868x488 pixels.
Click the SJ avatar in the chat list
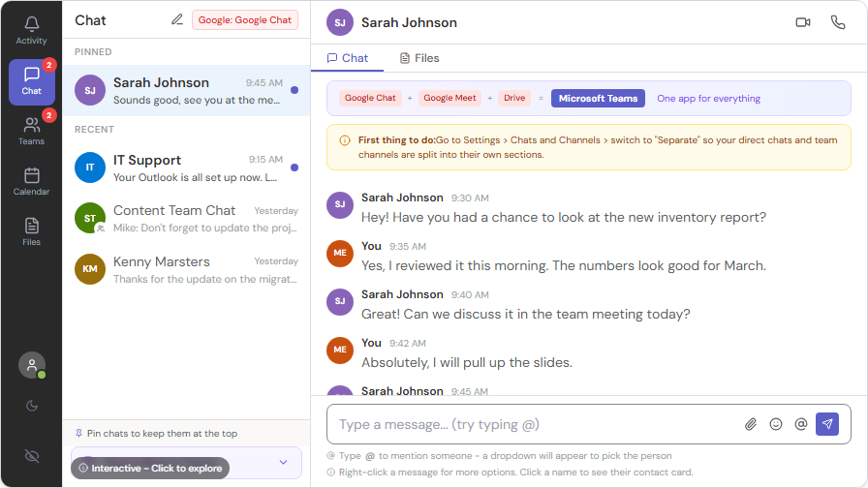(90, 90)
